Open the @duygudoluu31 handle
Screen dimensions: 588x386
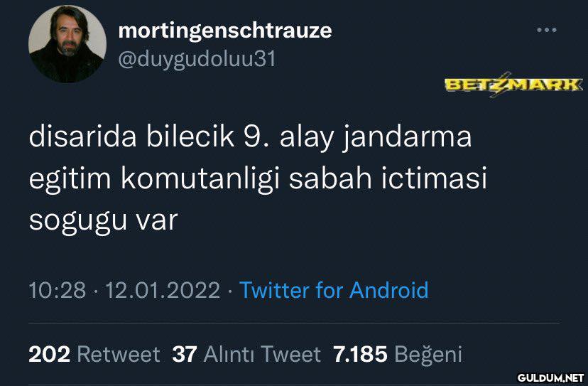coord(197,59)
